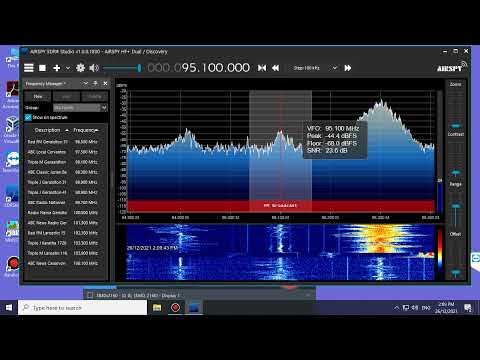Open the Windows notification center
Image resolution: width=480 pixels, height=360 pixels.
coord(468,308)
